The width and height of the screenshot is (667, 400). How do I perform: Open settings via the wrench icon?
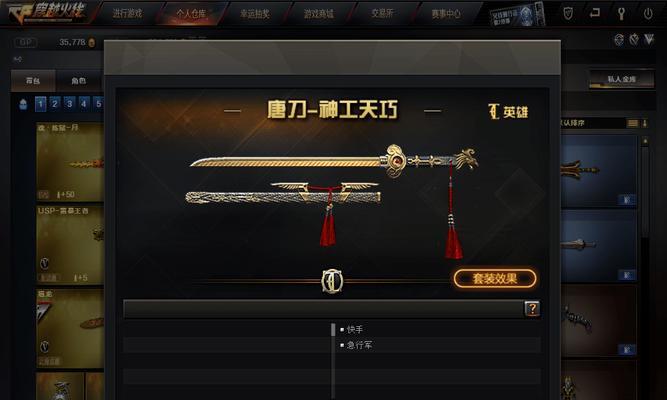coord(621,14)
